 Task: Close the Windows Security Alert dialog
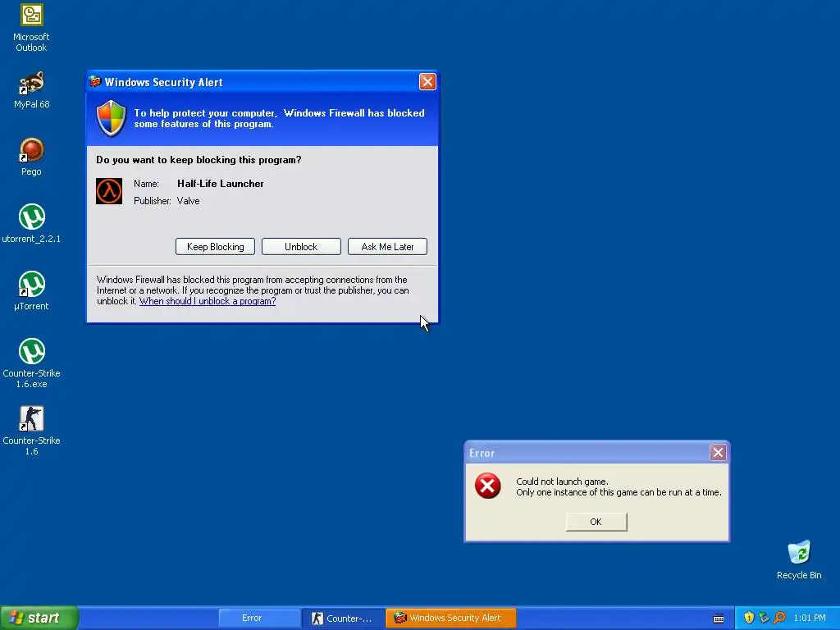[x=427, y=82]
